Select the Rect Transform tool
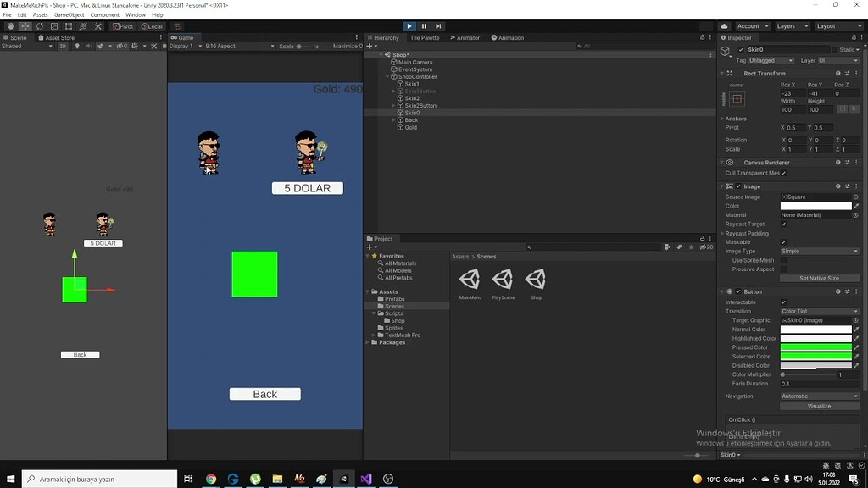The image size is (868, 488). pos(68,26)
